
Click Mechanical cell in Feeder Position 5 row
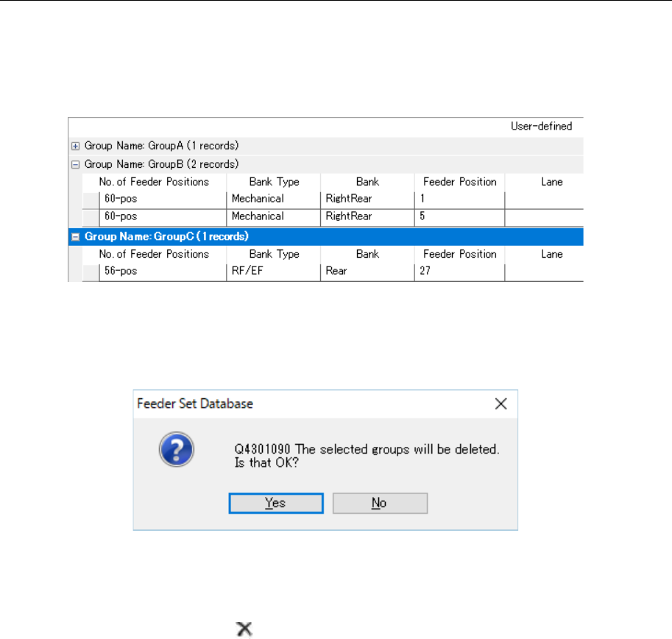click(x=273, y=218)
